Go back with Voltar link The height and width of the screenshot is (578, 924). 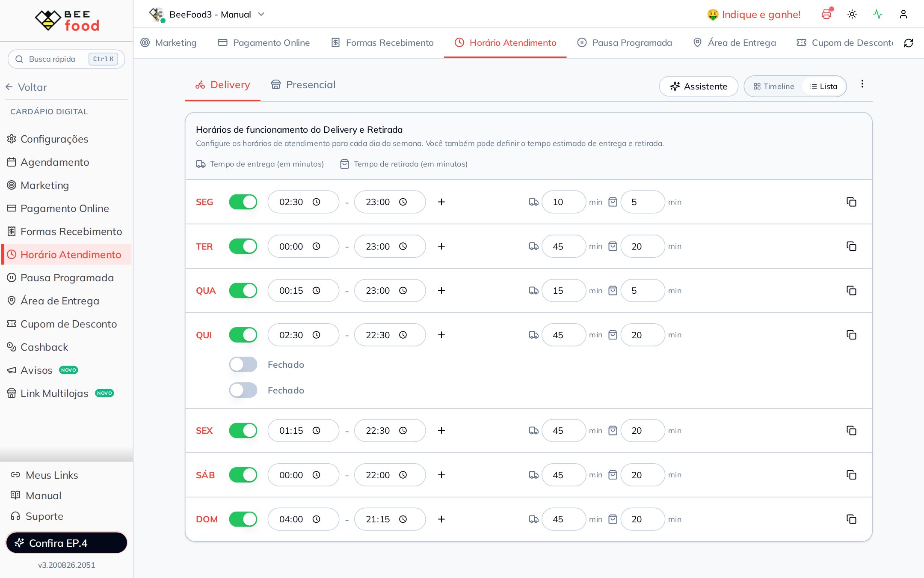click(x=27, y=87)
